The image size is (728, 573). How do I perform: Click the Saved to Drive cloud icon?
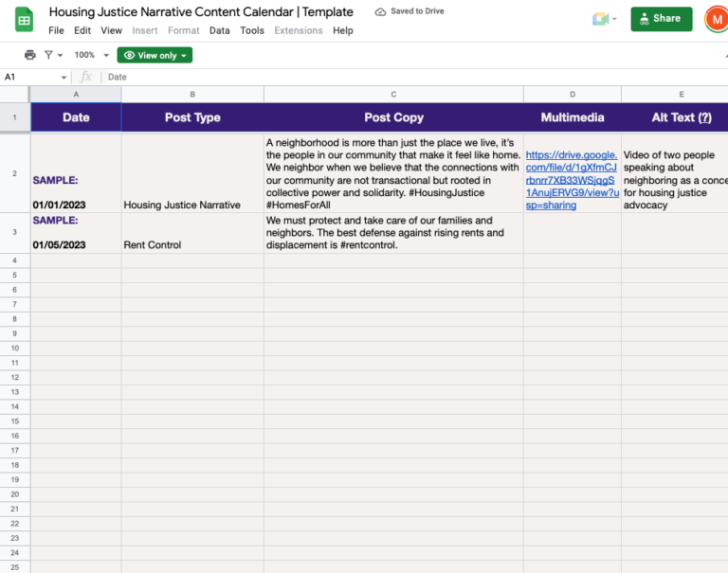381,12
